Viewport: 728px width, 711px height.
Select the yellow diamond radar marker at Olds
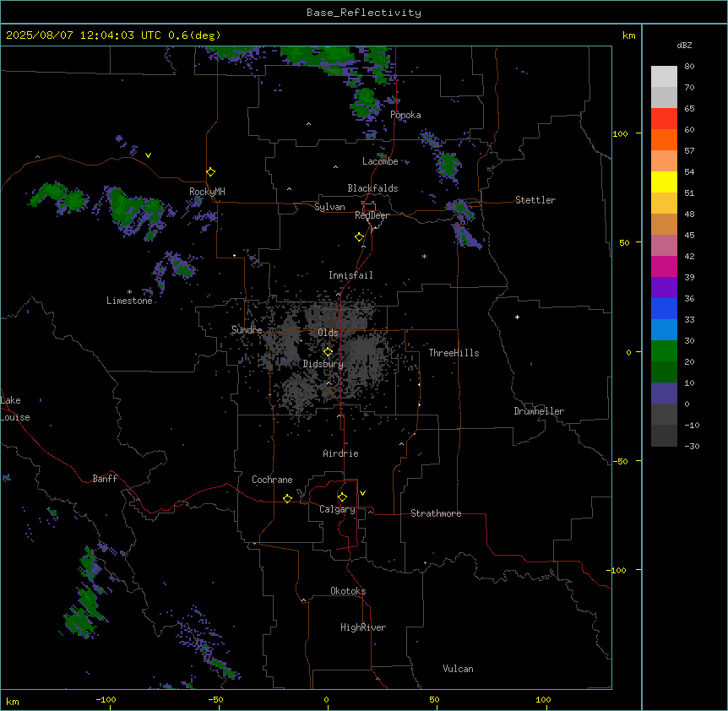point(328,352)
